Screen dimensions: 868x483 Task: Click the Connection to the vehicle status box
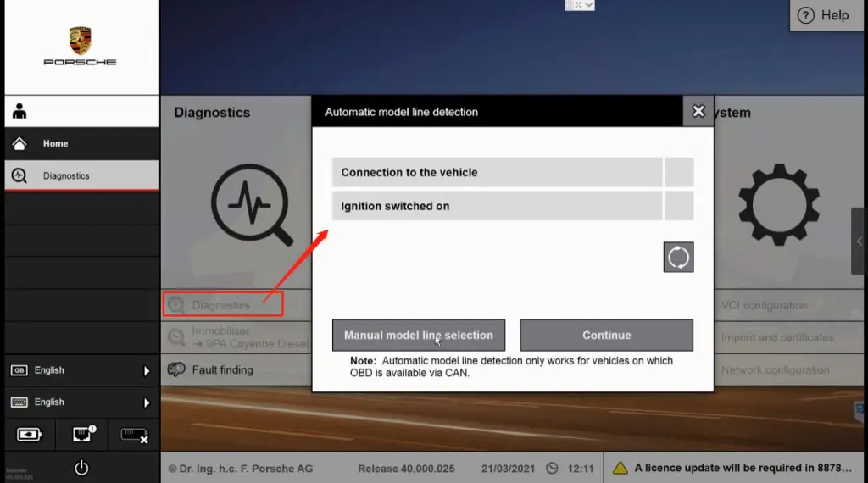point(679,172)
